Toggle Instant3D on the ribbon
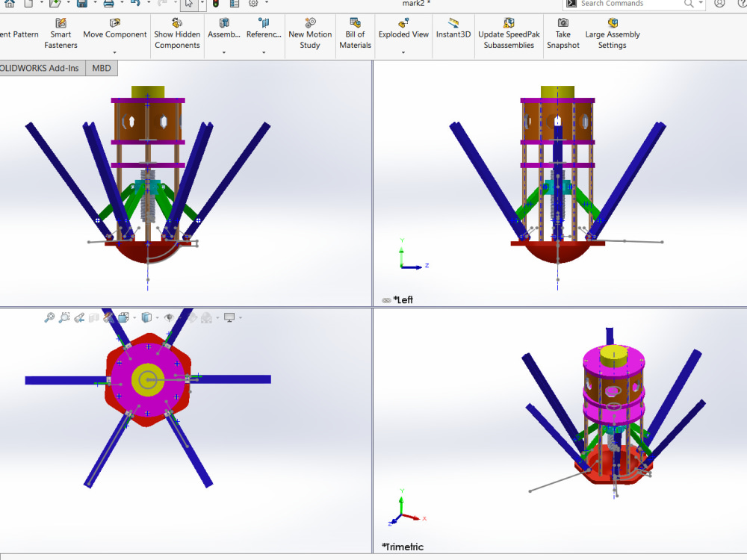 coord(453,34)
